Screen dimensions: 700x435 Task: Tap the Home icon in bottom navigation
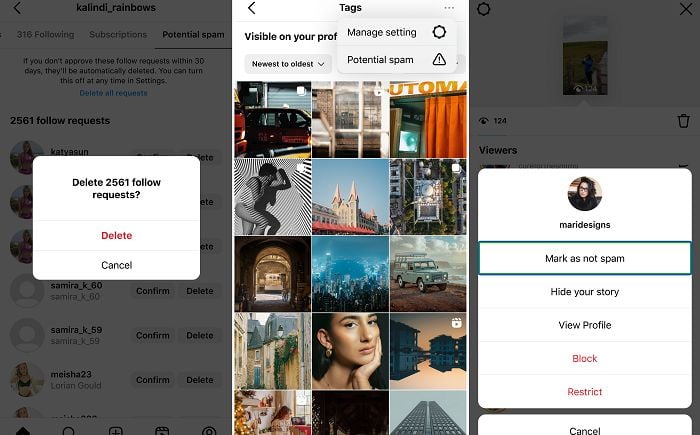tap(22, 431)
